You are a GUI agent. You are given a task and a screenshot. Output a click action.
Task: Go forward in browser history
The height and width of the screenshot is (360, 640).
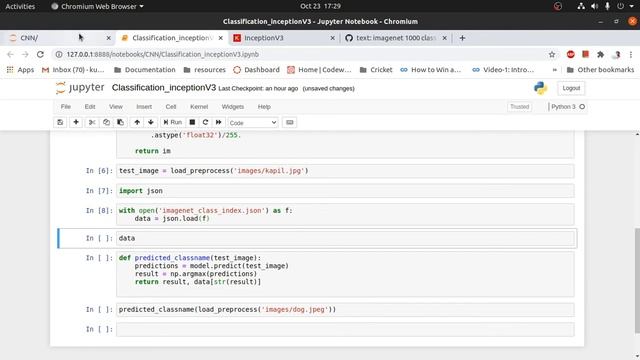point(25,54)
